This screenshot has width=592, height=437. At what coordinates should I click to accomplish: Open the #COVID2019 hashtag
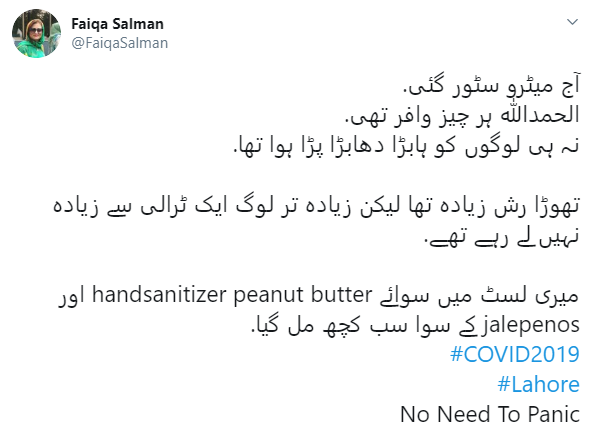tap(515, 355)
